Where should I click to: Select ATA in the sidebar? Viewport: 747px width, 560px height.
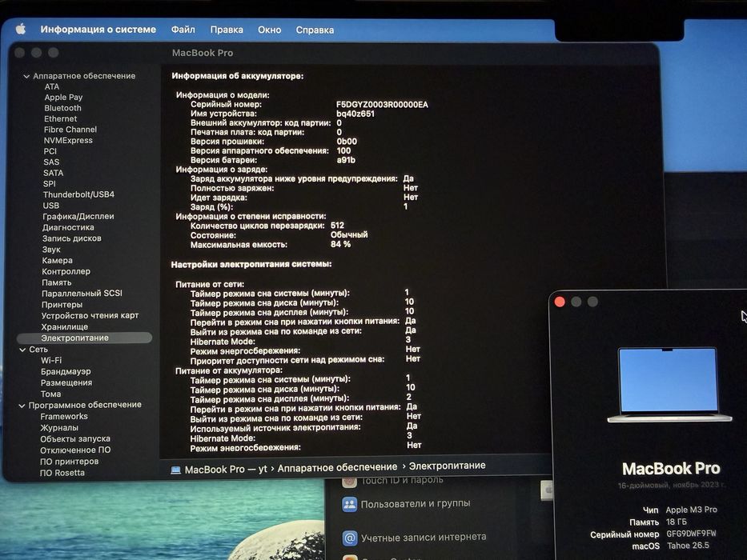coord(52,86)
